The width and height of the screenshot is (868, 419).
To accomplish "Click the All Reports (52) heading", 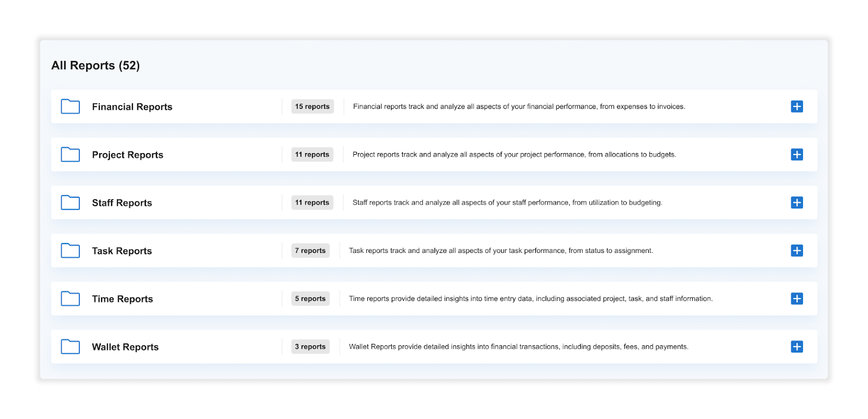I will (x=95, y=66).
